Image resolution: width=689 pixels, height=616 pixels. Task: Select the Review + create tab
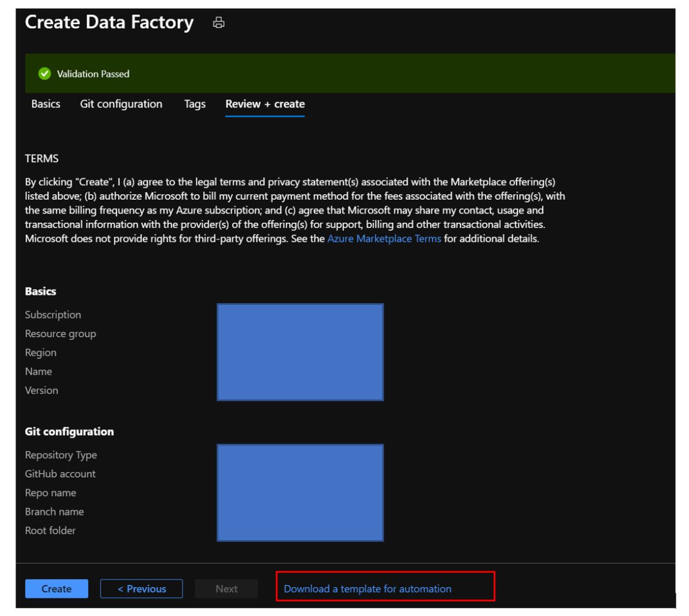point(265,104)
